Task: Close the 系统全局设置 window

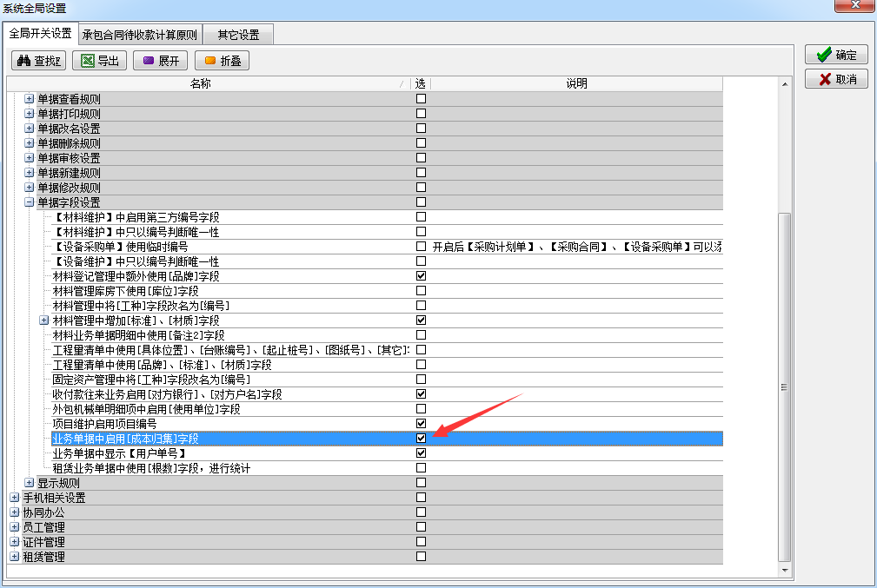Action: click(x=856, y=7)
